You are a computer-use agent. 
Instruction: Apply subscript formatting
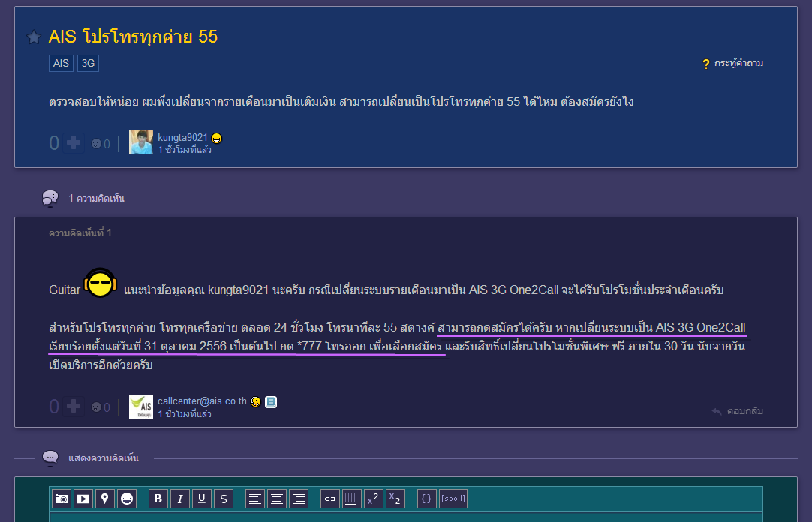[395, 499]
